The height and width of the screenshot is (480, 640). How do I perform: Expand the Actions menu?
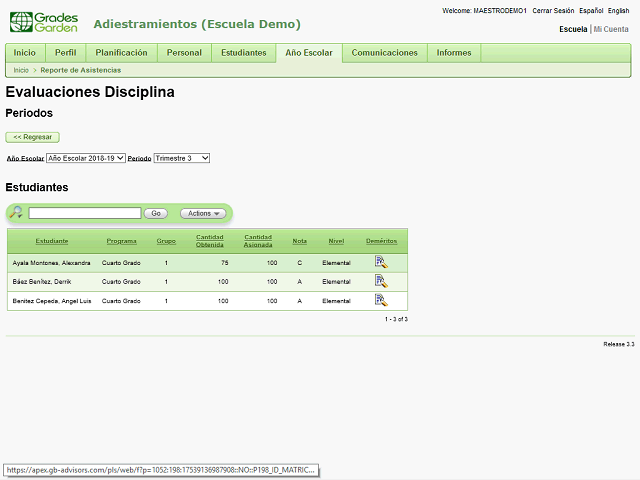point(203,213)
